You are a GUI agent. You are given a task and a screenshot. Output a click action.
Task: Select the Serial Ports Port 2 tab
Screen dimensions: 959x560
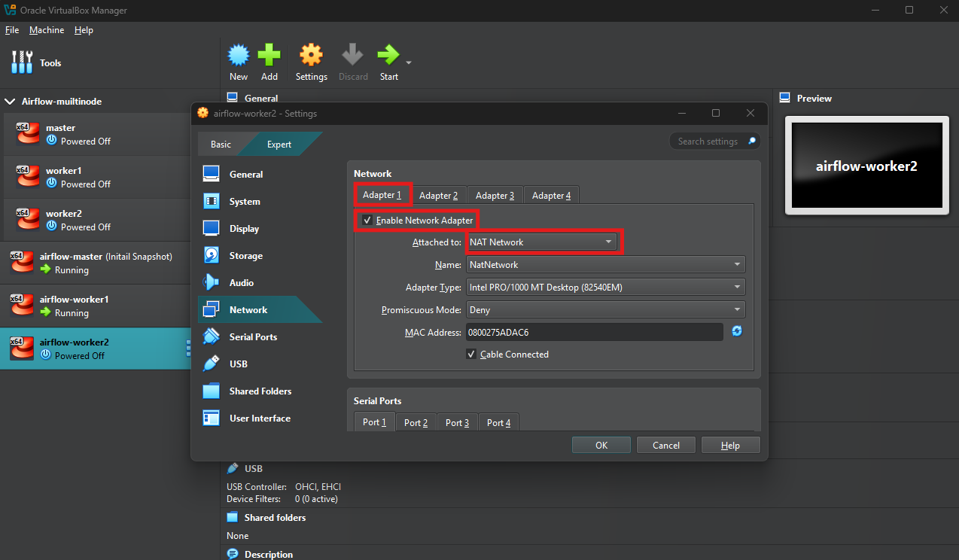(x=416, y=423)
